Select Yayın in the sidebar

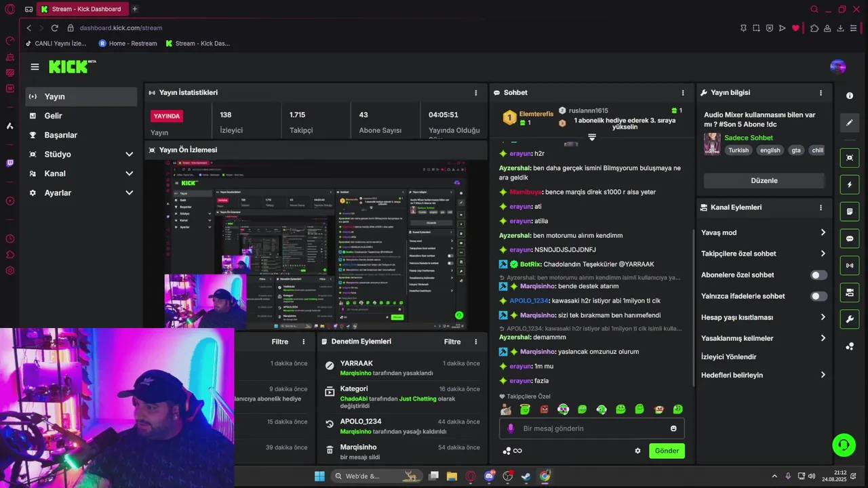coord(81,97)
